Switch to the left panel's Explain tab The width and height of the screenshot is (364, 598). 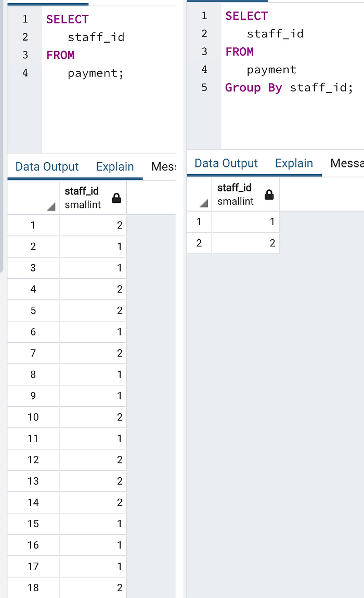(115, 167)
